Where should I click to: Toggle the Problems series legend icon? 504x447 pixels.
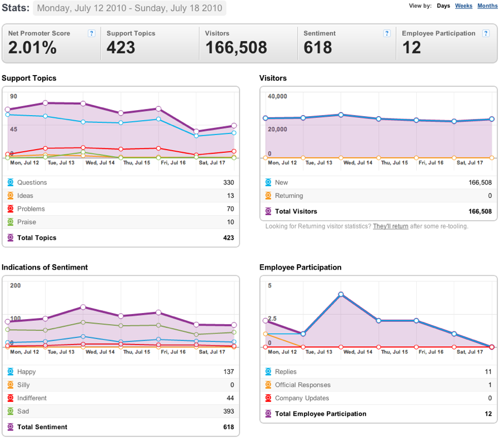(x=11, y=208)
